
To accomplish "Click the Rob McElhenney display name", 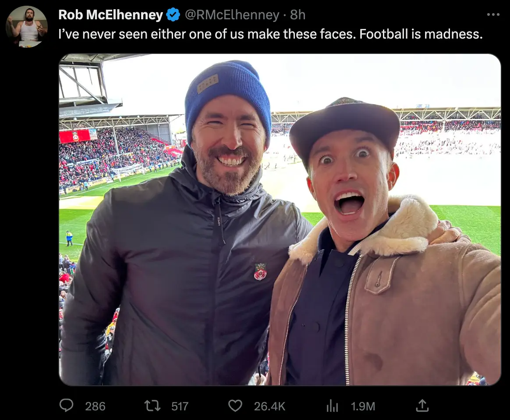I will (x=110, y=15).
